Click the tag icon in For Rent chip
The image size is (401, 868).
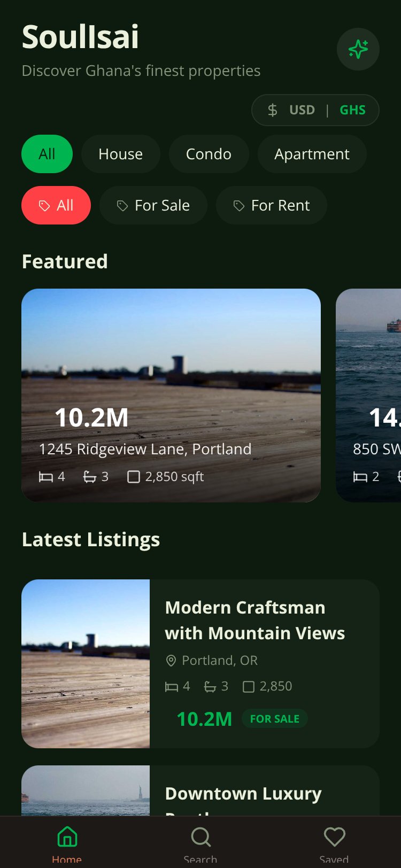click(x=239, y=206)
